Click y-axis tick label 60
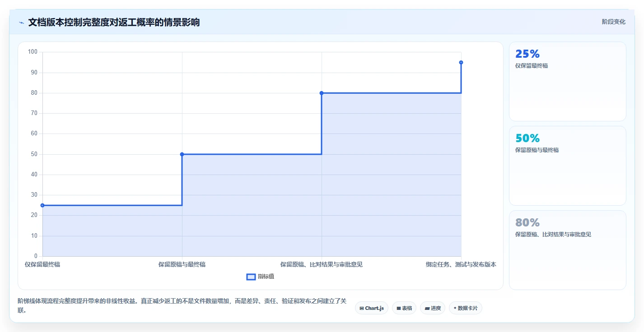 point(34,134)
